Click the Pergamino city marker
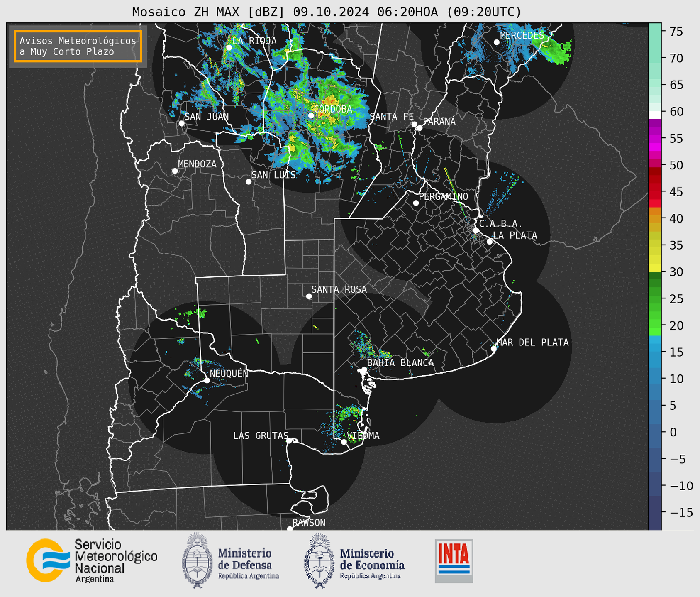Screen dimensions: 700x597 (416, 203)
